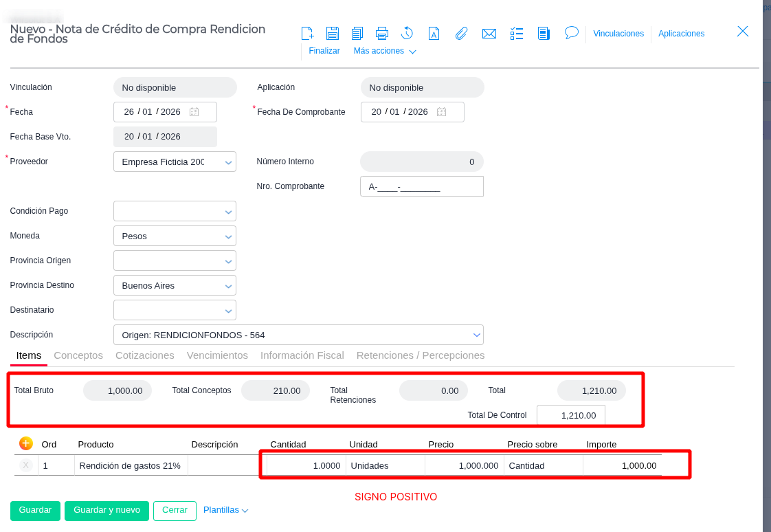This screenshot has height=532, width=771.
Task: Click the history clock arrow icon
Action: point(407,33)
